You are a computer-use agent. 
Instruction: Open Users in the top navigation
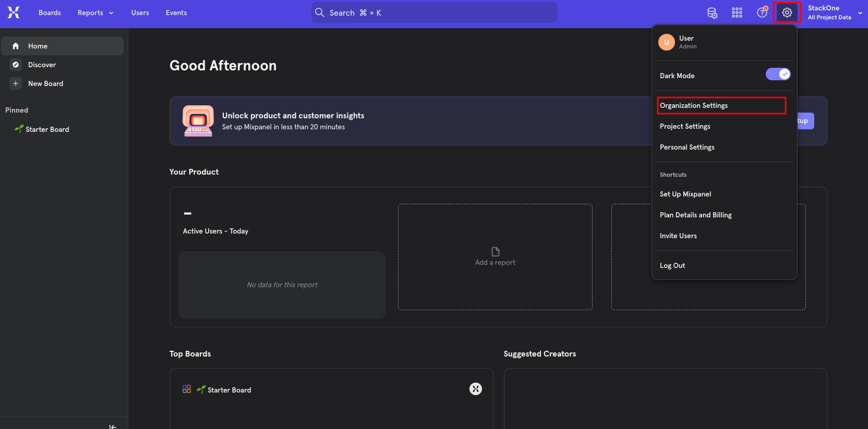tap(140, 13)
